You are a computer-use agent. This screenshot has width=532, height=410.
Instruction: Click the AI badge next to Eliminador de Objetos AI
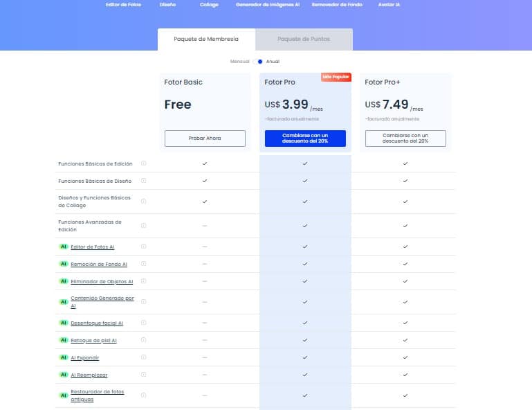[64, 281]
